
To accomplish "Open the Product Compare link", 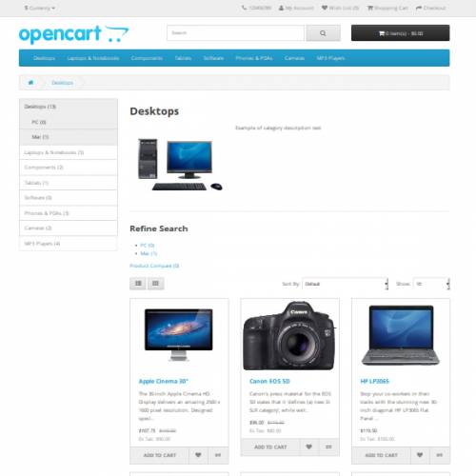I will point(154,266).
